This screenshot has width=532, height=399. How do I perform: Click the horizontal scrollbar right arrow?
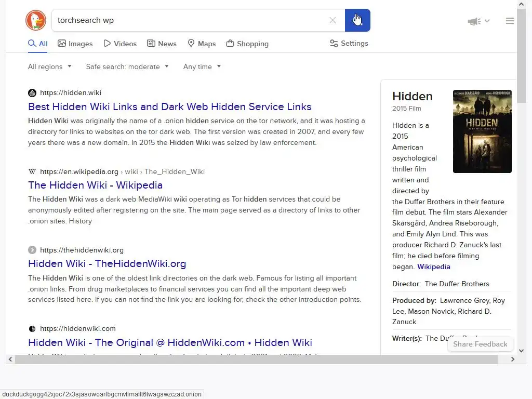click(x=513, y=360)
